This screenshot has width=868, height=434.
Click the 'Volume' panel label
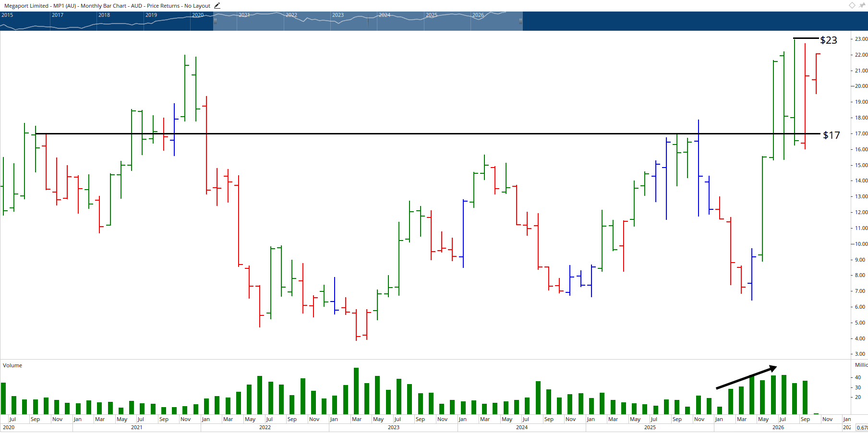tap(12, 365)
